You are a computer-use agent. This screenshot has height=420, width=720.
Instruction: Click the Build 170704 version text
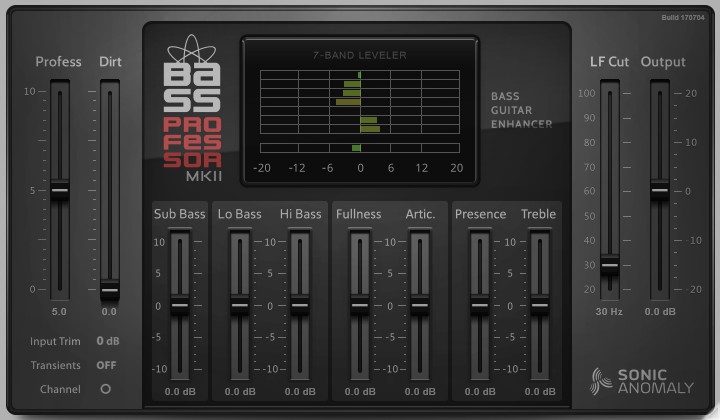683,17
